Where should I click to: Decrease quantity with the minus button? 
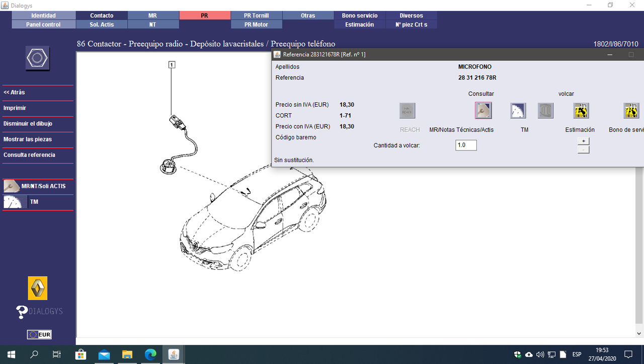click(584, 150)
